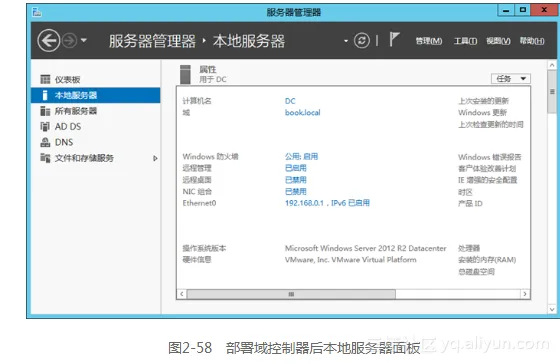Image resolution: width=560 pixels, height=364 pixels.
Task: Minimize the Server Manager window
Action: coord(506,10)
